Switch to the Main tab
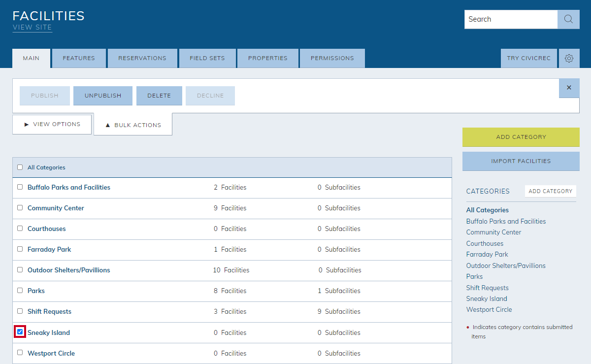This screenshot has width=591, height=364. pyautogui.click(x=31, y=58)
